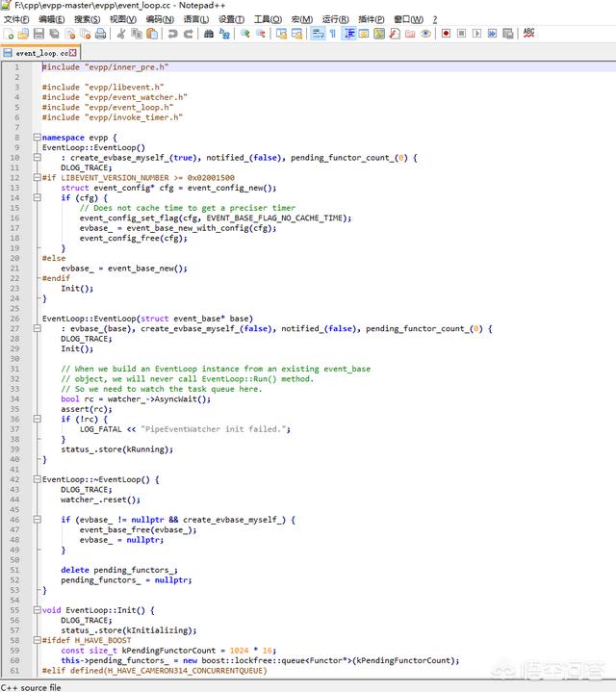Run macro multiple times icon

click(x=493, y=34)
